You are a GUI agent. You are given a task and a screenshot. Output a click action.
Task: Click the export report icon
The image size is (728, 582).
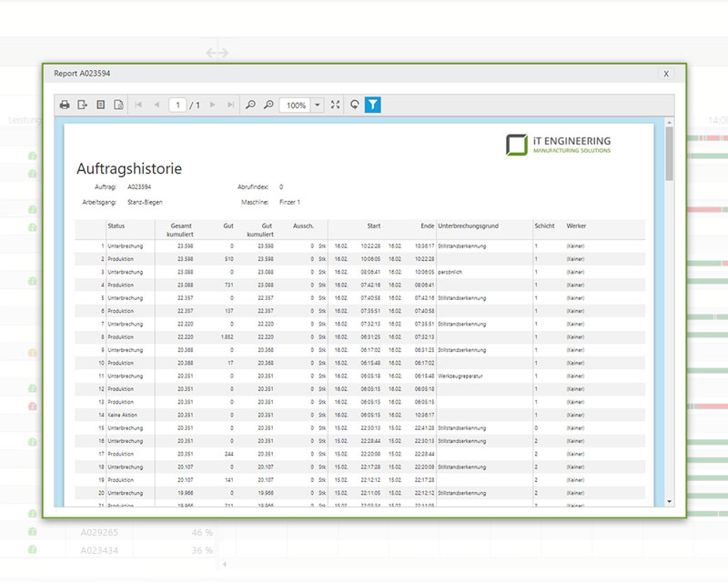[83, 105]
